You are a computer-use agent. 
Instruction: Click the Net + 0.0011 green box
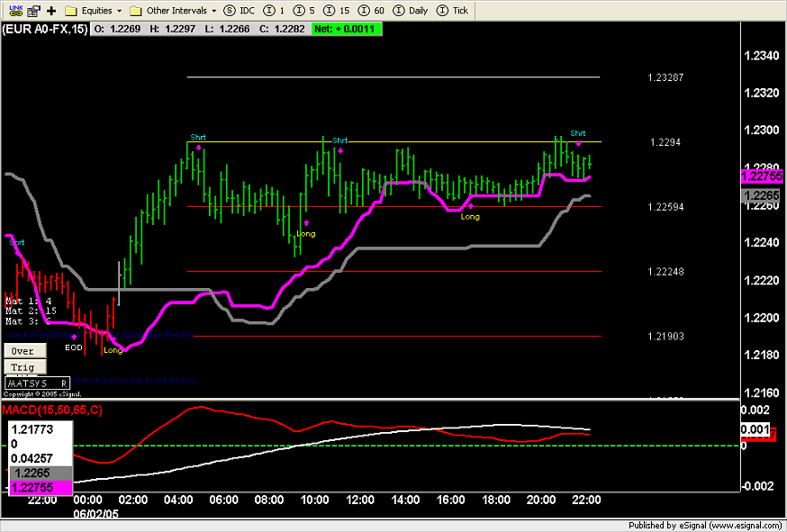[347, 29]
